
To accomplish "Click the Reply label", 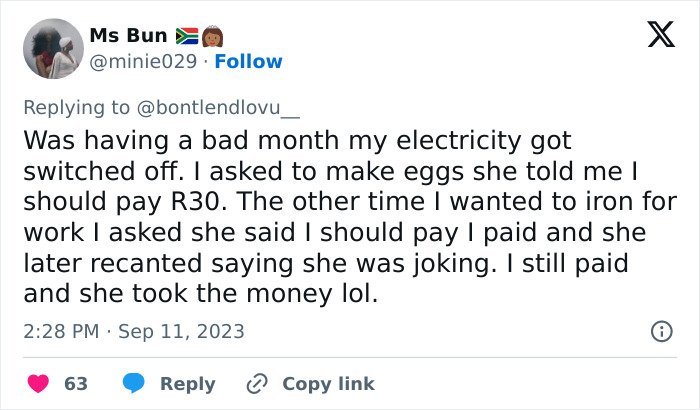I will [187, 384].
